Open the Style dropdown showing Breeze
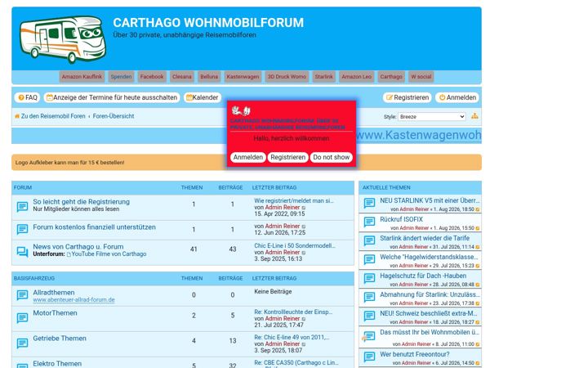This screenshot has height=368, width=588. [x=432, y=117]
